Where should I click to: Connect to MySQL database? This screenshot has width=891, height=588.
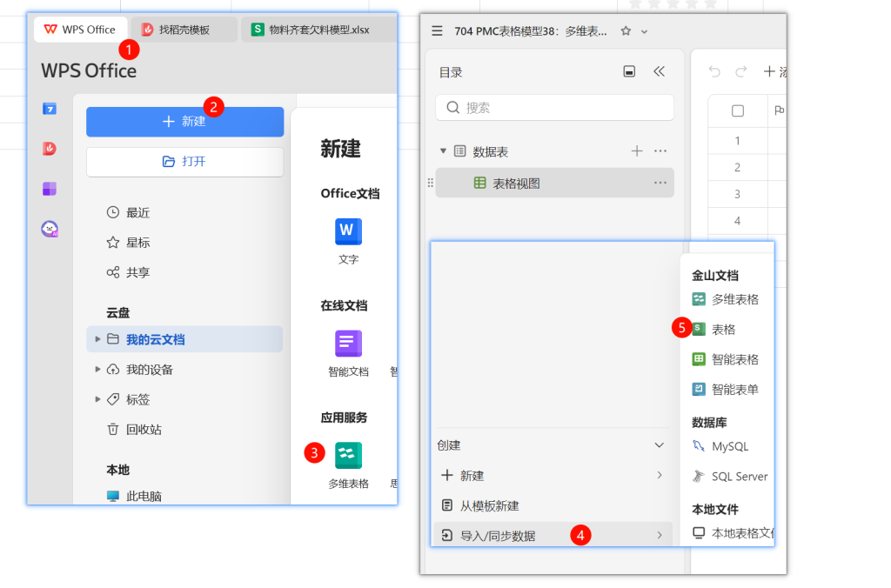pyautogui.click(x=721, y=446)
